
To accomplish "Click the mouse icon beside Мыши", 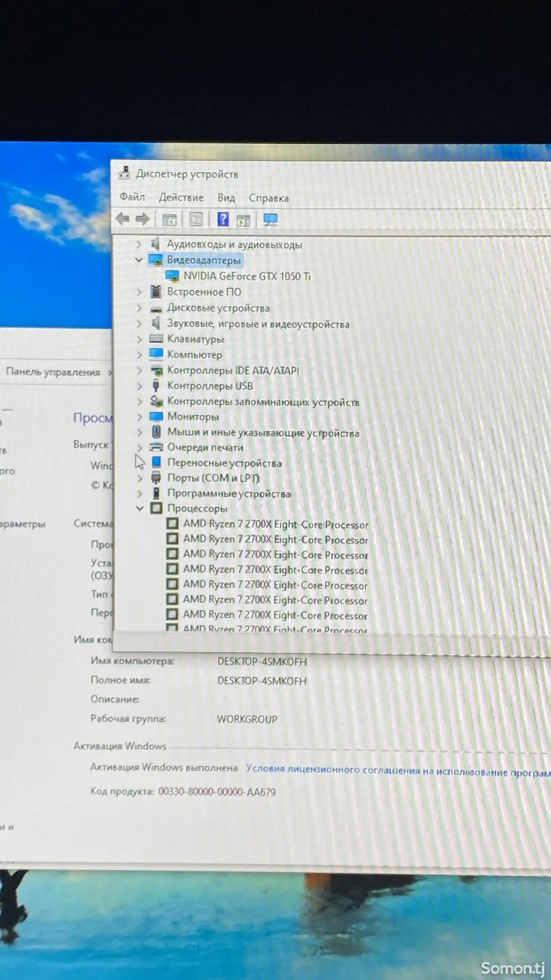I will coord(156,432).
